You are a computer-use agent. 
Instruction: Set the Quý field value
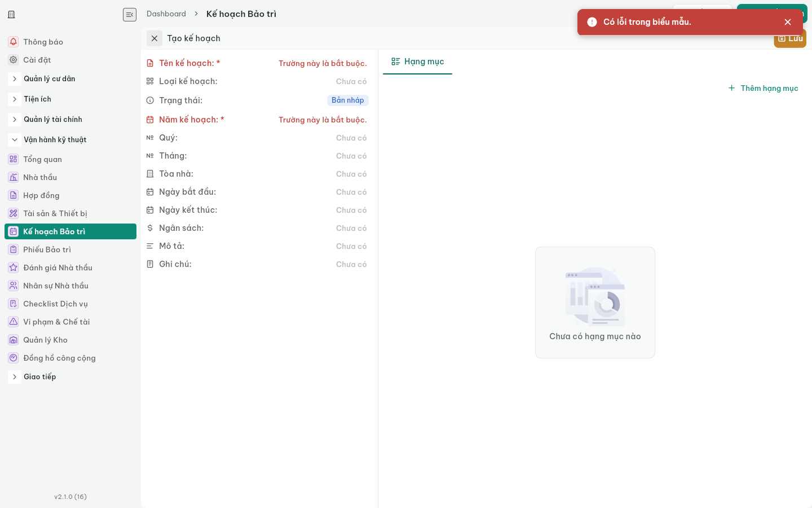coord(351,138)
